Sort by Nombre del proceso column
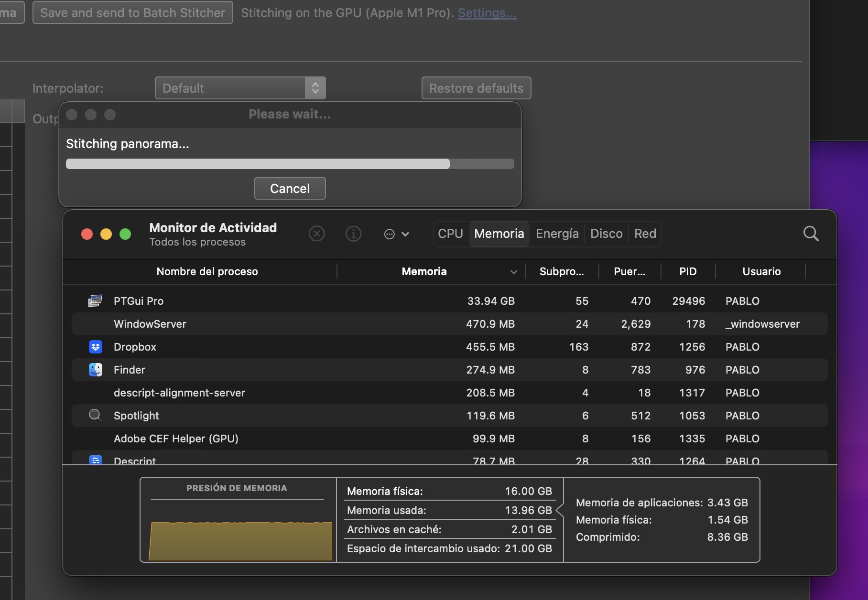This screenshot has width=868, height=600. tap(207, 272)
